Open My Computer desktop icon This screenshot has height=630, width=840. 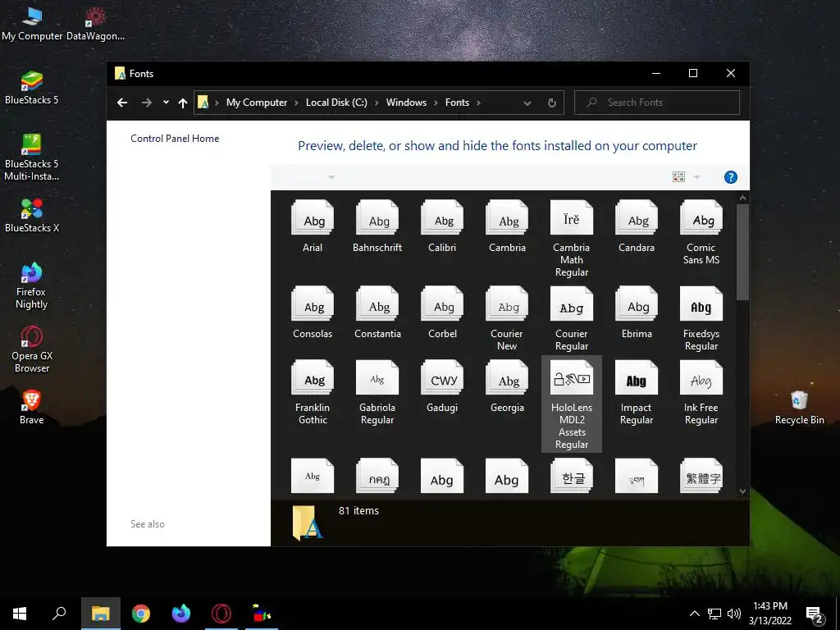point(32,24)
